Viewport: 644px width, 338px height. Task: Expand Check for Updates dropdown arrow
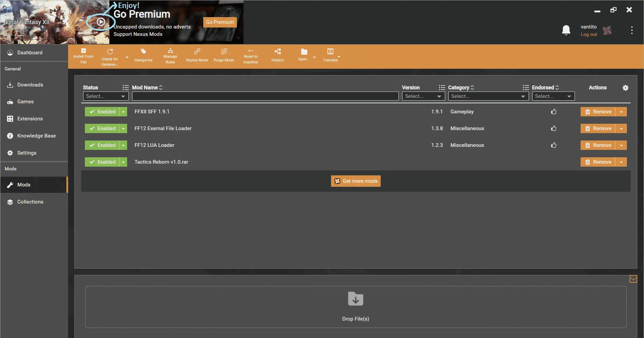pos(127,57)
